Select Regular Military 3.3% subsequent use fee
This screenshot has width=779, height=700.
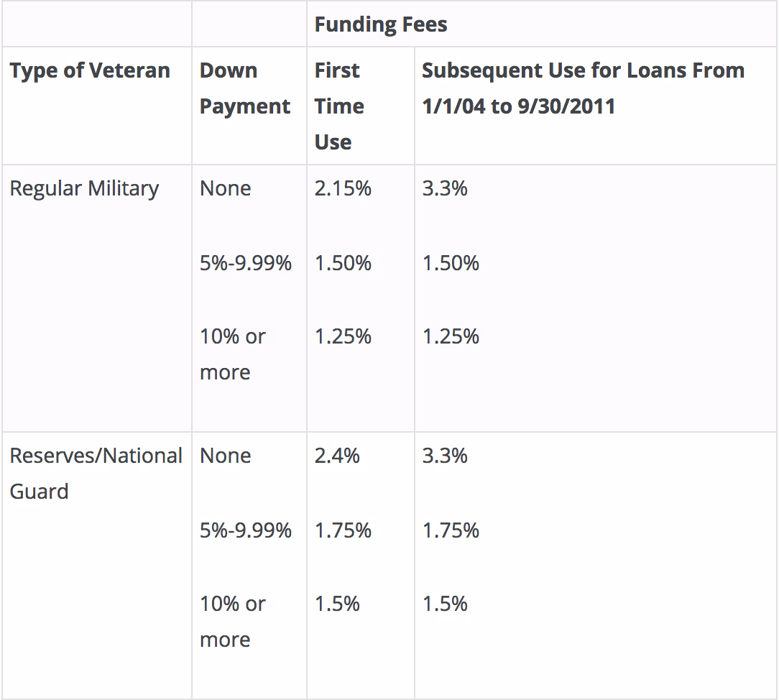pos(445,189)
